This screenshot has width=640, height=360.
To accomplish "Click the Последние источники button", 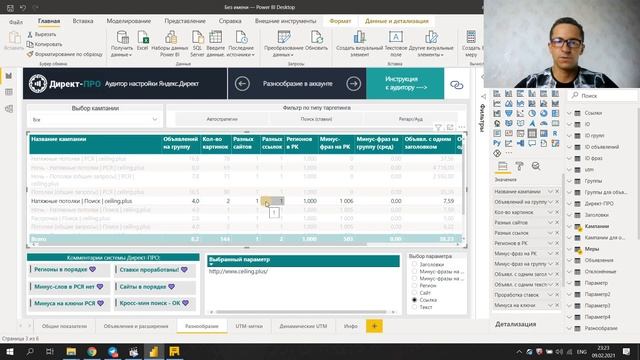I will tap(240, 43).
